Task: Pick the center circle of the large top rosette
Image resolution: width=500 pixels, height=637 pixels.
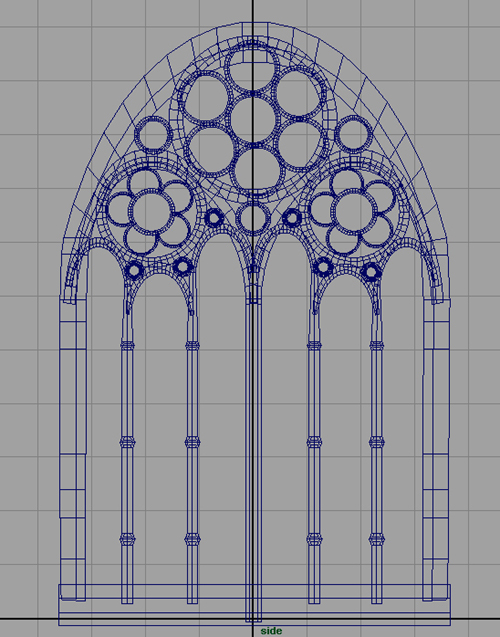Action: (254, 121)
